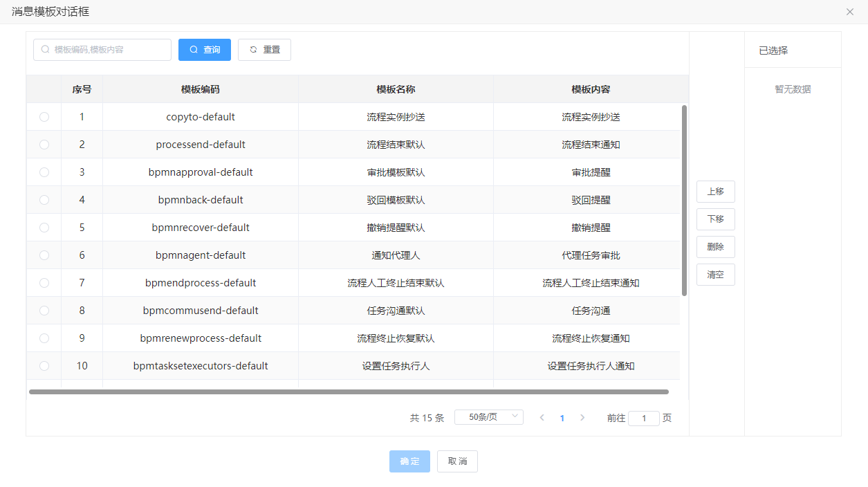Screen dimensions: 868x487
Task: Open the 50条/页 page size dropdown
Action: 488,417
